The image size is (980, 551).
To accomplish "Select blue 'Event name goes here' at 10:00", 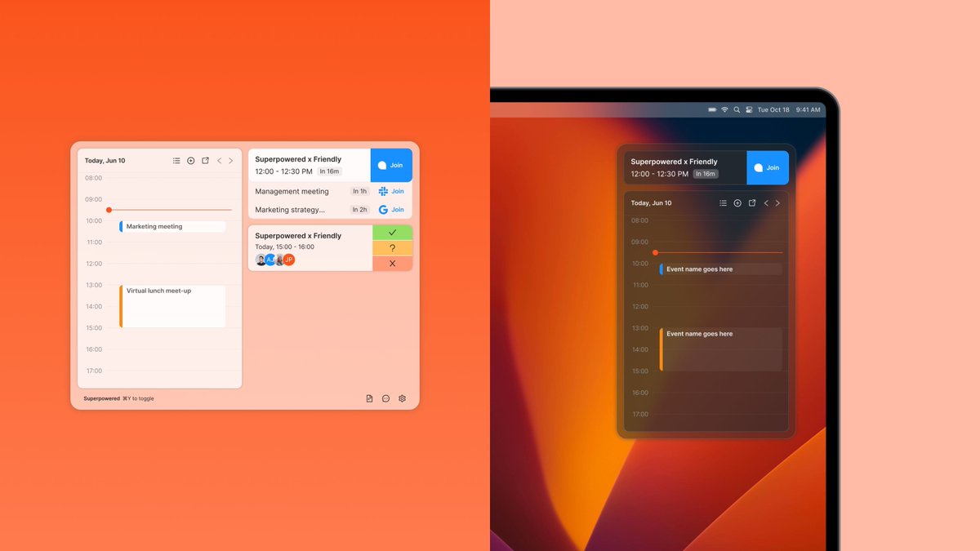I will (721, 269).
